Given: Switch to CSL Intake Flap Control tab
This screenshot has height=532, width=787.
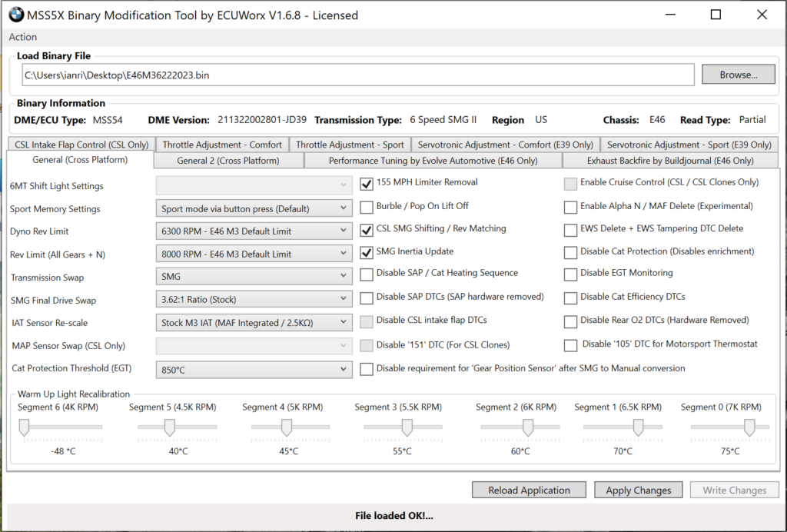Looking at the screenshot, I should pos(81,145).
